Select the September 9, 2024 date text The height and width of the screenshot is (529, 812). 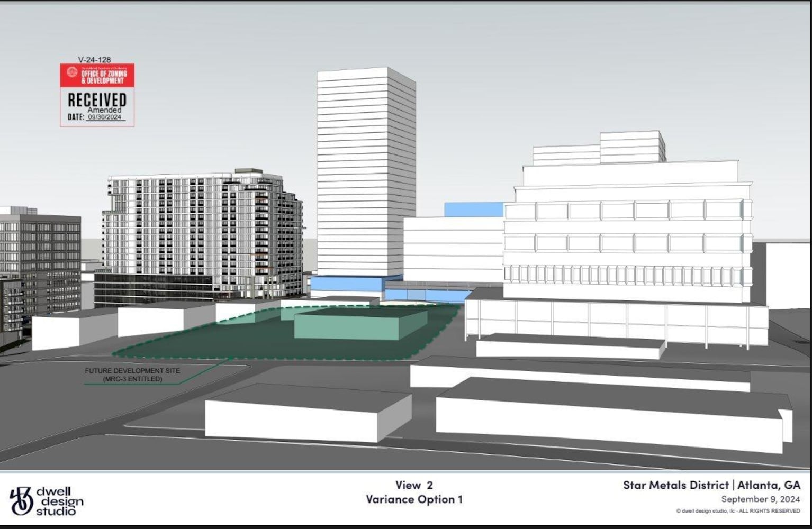pos(760,499)
